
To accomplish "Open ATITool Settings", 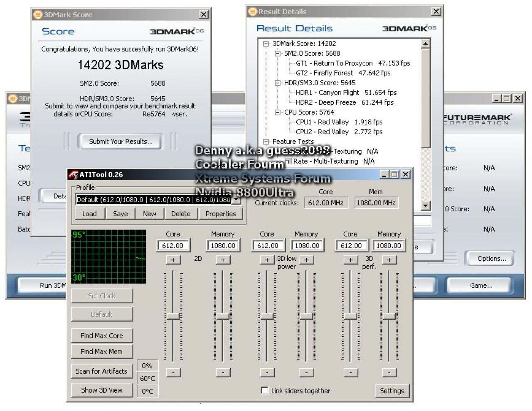I will coord(392,391).
